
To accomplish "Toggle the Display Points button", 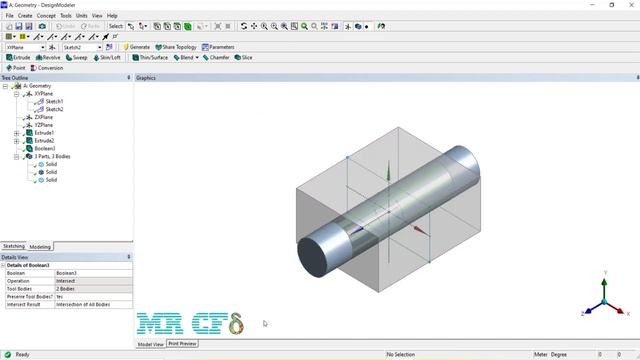I will (367, 26).
